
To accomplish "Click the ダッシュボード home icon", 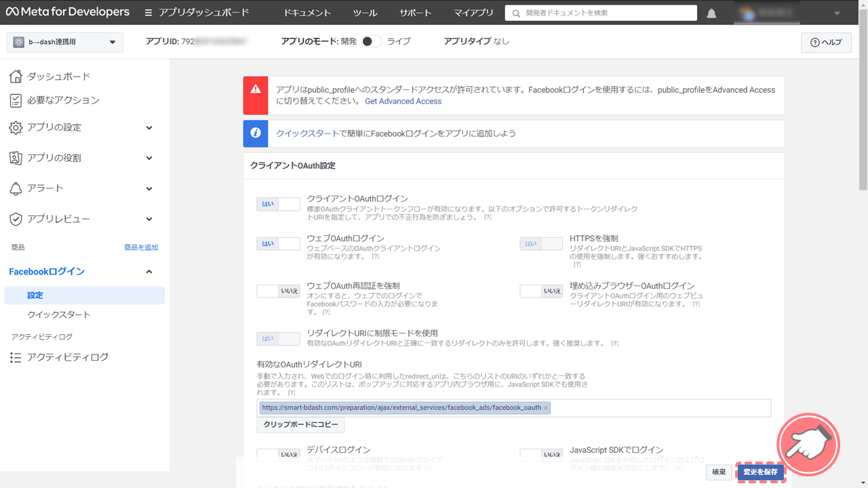I will tap(16, 77).
